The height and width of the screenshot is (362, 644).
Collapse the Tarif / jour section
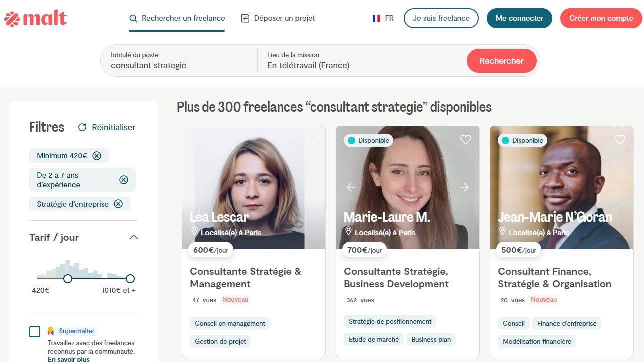point(133,237)
